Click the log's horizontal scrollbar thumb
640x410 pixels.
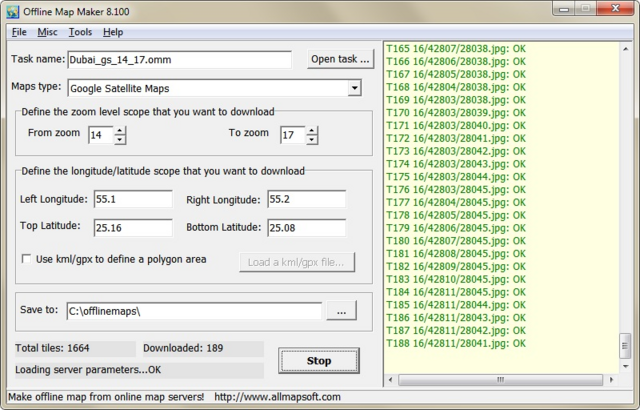(500, 380)
